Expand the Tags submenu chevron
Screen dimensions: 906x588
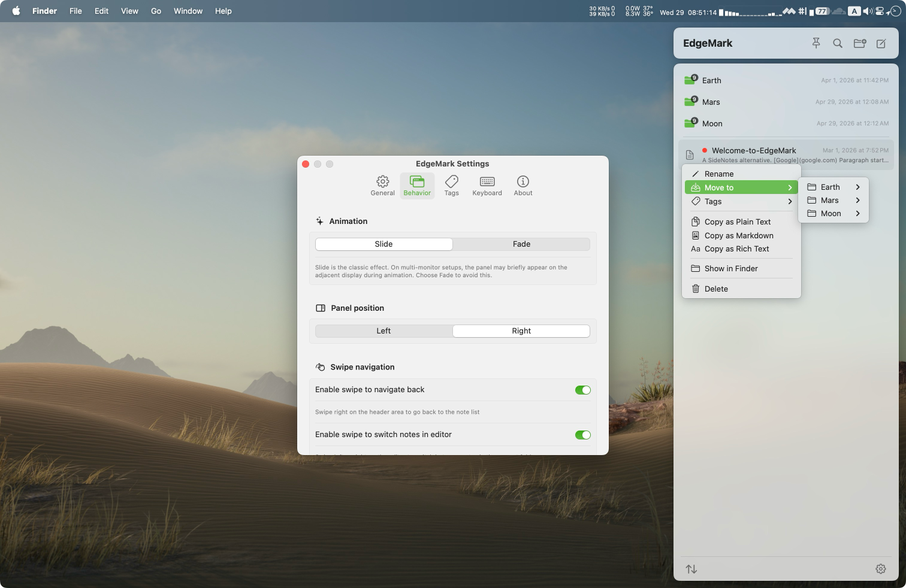790,201
